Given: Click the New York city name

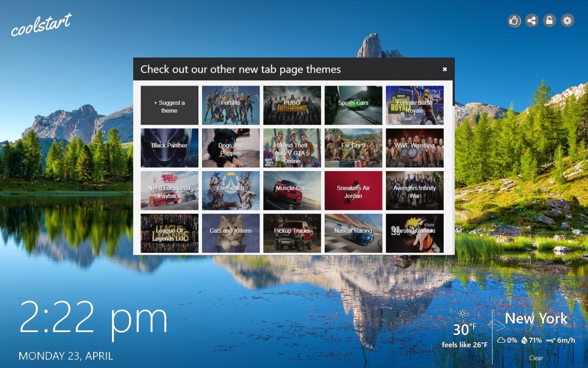Looking at the screenshot, I should pyautogui.click(x=536, y=318).
